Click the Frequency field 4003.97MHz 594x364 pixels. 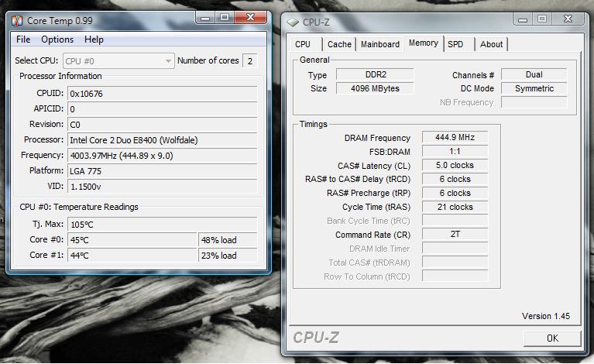tap(162, 156)
